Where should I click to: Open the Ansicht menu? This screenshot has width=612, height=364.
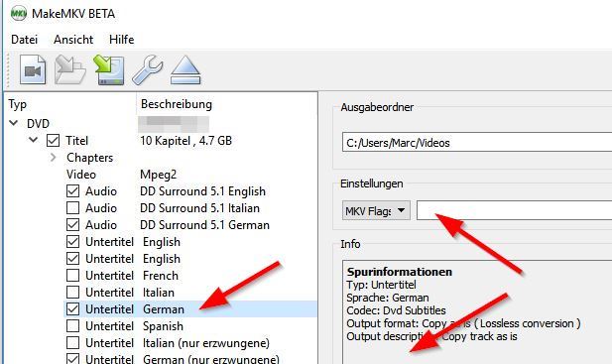click(73, 40)
